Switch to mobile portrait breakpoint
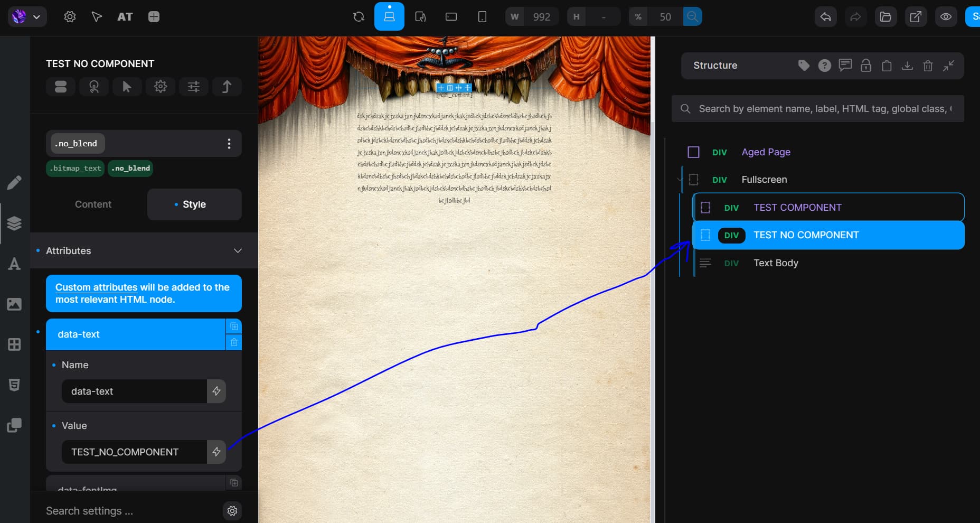 tap(482, 17)
